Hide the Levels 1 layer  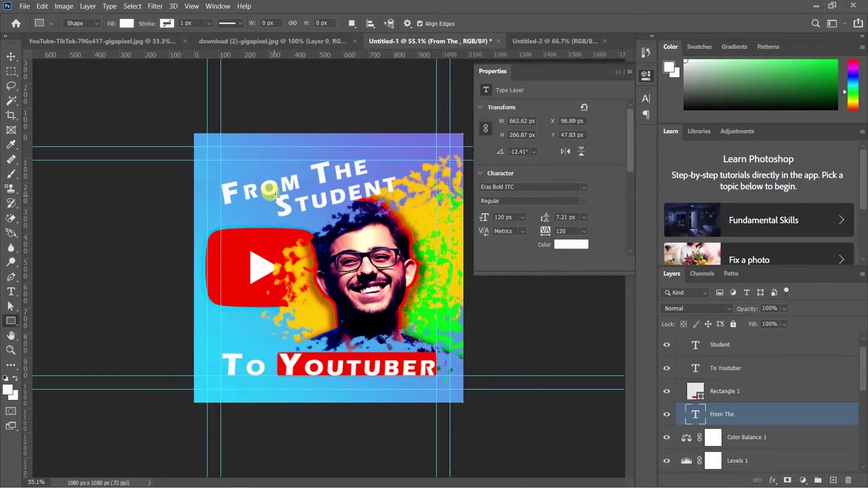point(667,461)
